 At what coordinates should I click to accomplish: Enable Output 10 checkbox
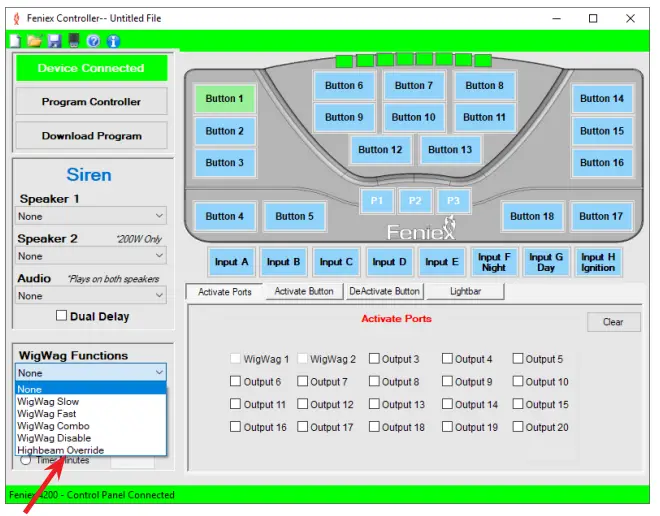coord(518,381)
